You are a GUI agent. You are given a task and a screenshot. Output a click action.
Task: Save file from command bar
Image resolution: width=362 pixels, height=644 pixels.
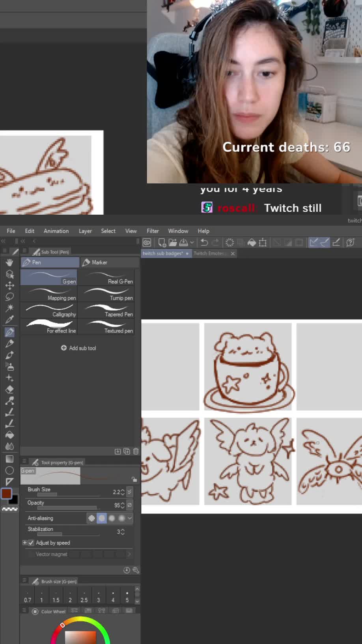(184, 242)
